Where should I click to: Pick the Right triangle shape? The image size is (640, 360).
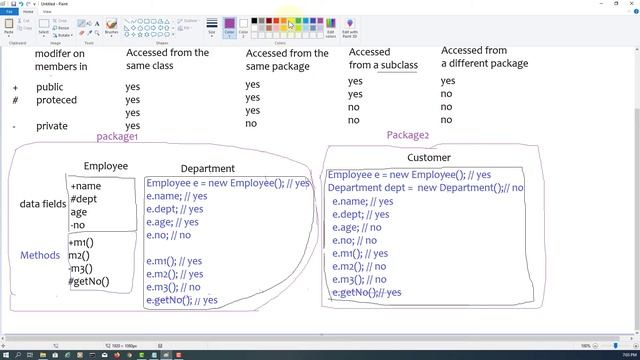(x=127, y=28)
